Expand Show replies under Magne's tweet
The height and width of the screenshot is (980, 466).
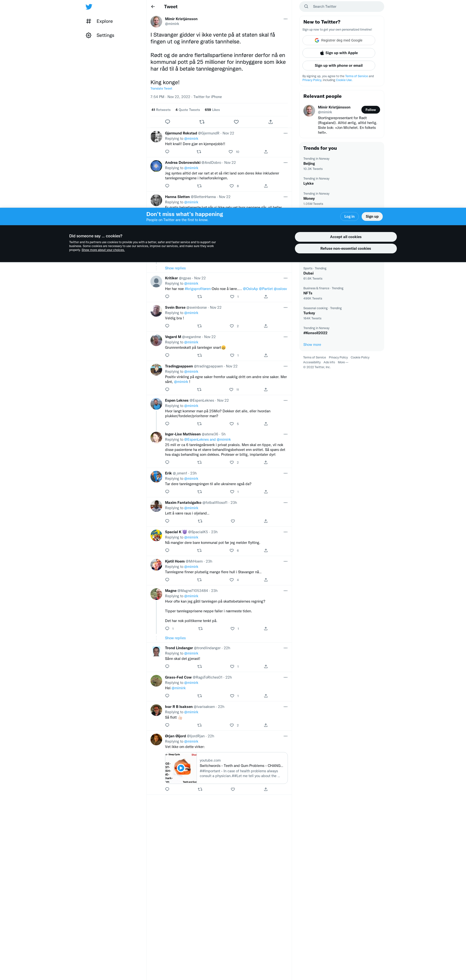[x=175, y=638]
